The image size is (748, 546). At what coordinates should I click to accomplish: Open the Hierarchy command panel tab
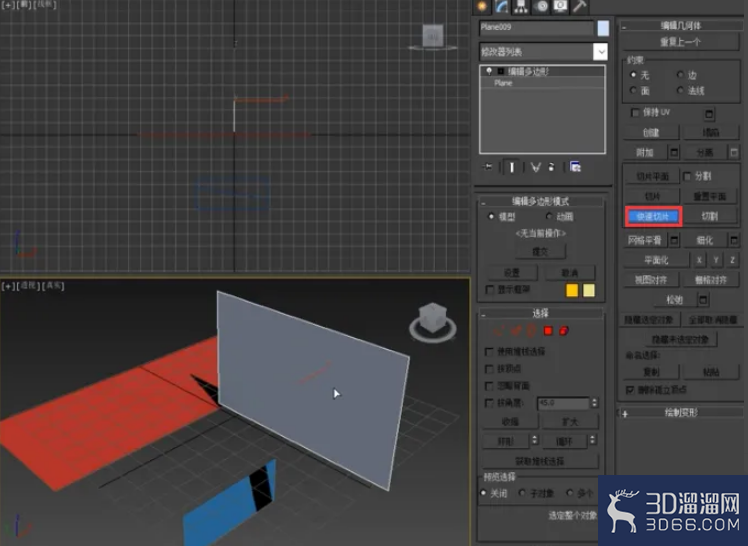(521, 6)
